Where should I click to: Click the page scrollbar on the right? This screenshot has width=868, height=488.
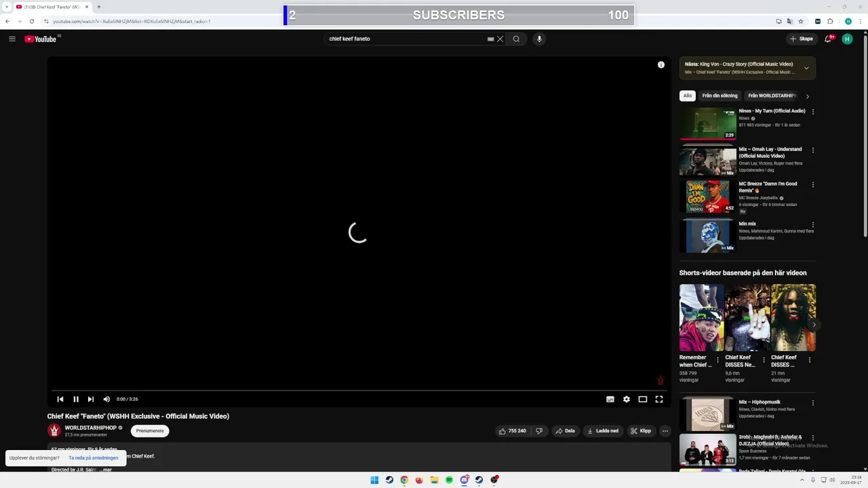click(865, 136)
